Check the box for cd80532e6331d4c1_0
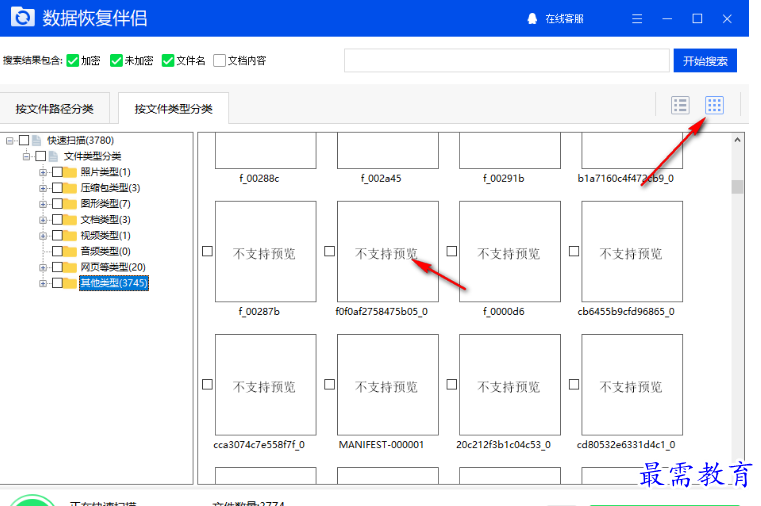Screen dimensions: 761x506 574,384
